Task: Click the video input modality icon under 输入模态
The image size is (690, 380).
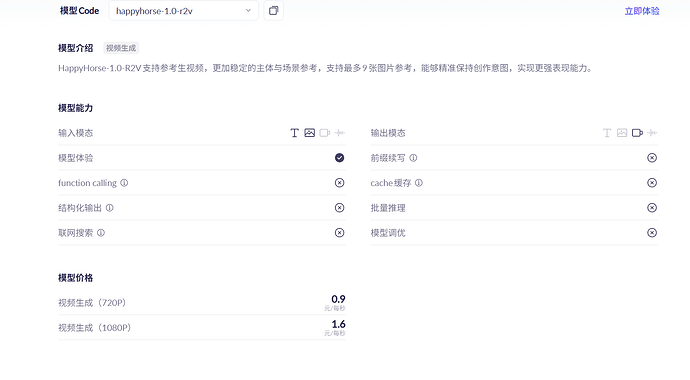Action: tap(325, 133)
